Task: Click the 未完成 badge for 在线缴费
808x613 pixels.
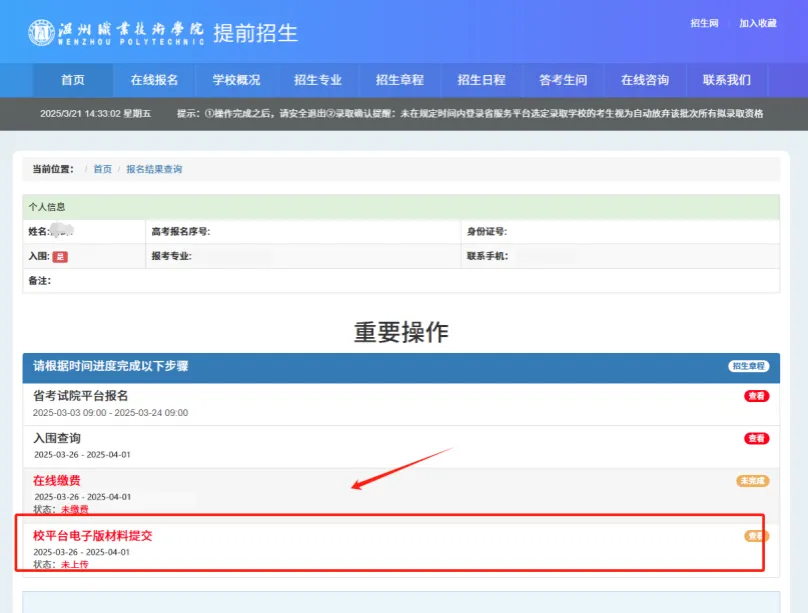Action: (x=752, y=481)
